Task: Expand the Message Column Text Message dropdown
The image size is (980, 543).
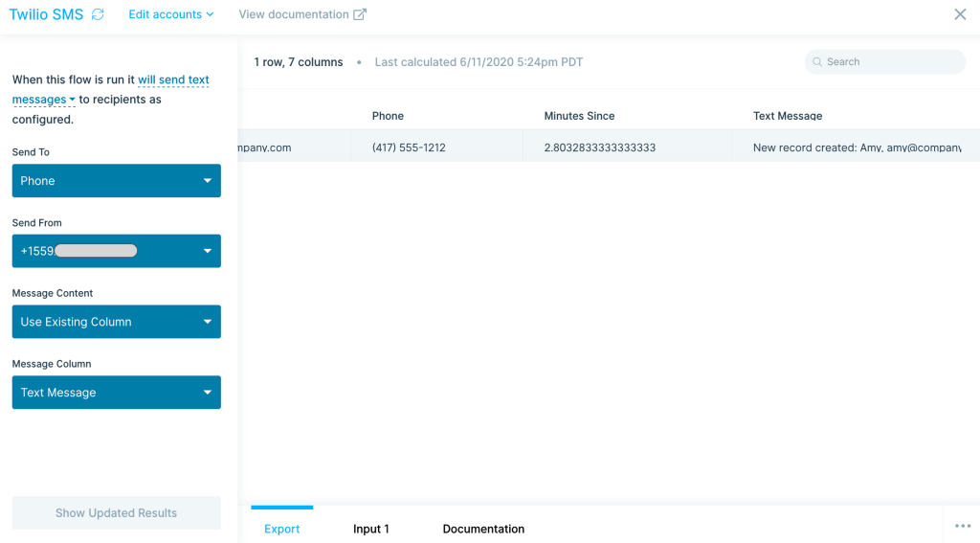Action: (x=116, y=393)
